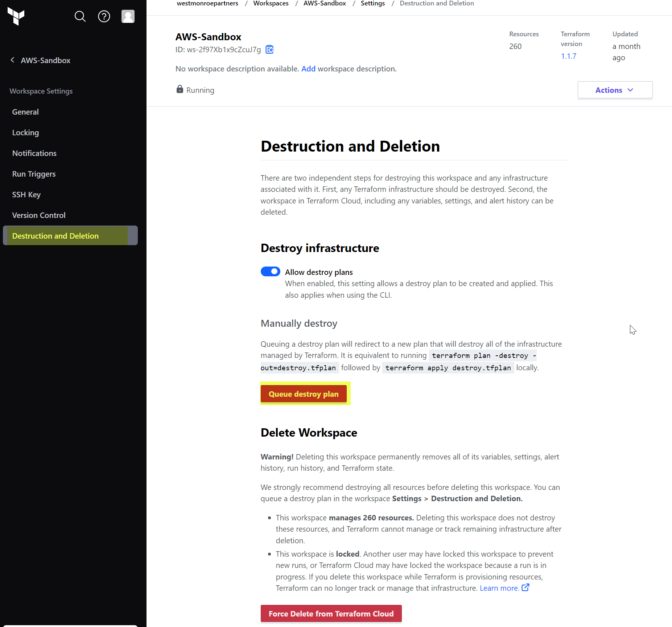Select Destruction and Deletion menu item
672x627 pixels.
[x=70, y=236]
